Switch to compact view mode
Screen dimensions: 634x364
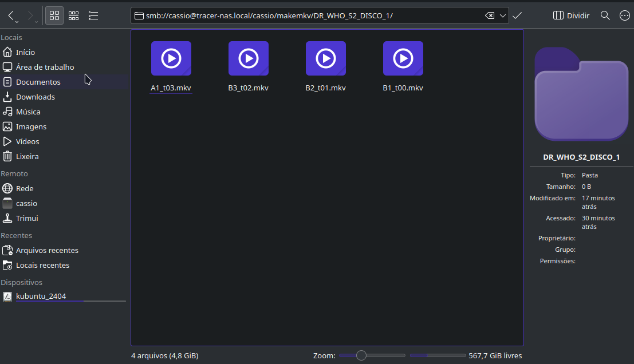(73, 15)
